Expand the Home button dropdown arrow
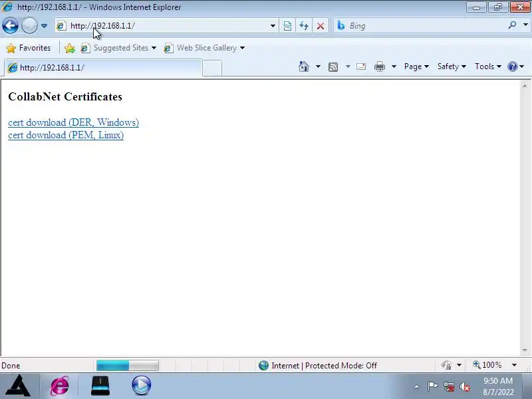This screenshot has height=399, width=532. coord(318,66)
